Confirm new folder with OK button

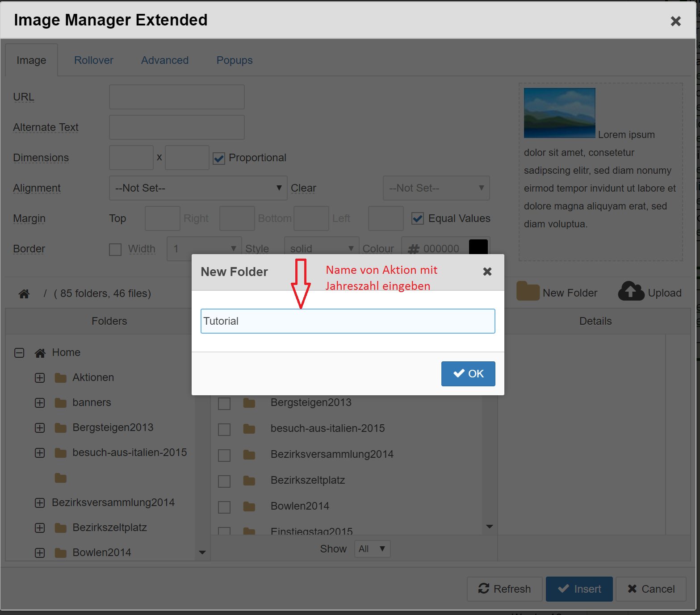tap(468, 373)
